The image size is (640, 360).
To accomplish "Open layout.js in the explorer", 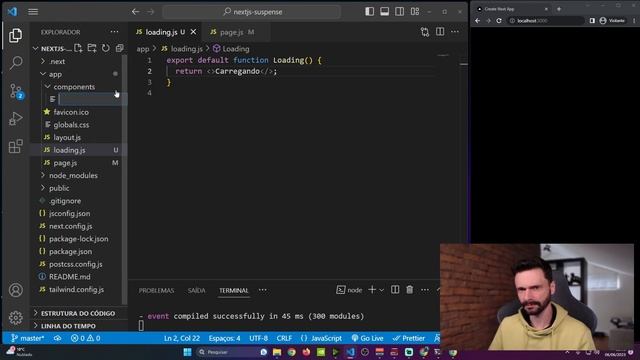I will click(67, 138).
